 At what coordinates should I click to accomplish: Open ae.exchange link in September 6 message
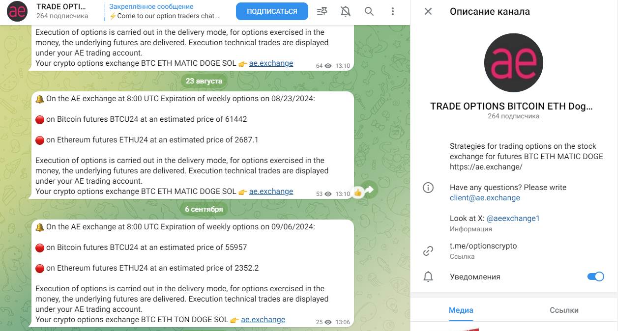tap(263, 320)
